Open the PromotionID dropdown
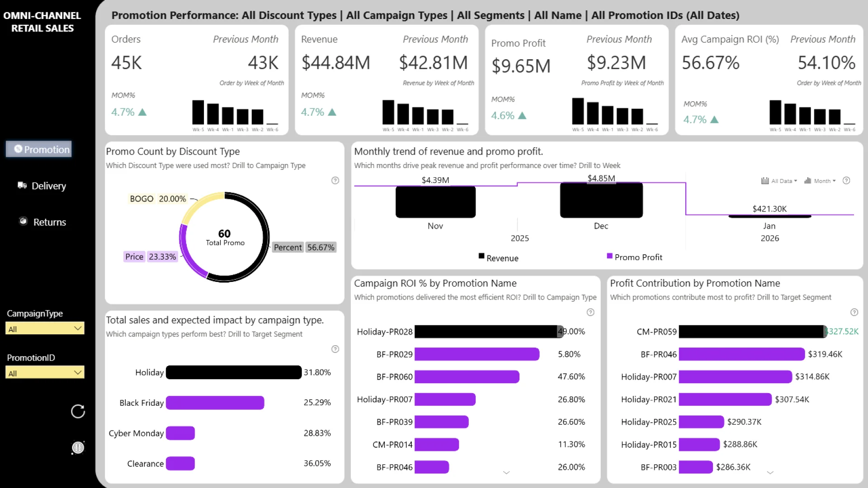868x488 pixels. [44, 373]
